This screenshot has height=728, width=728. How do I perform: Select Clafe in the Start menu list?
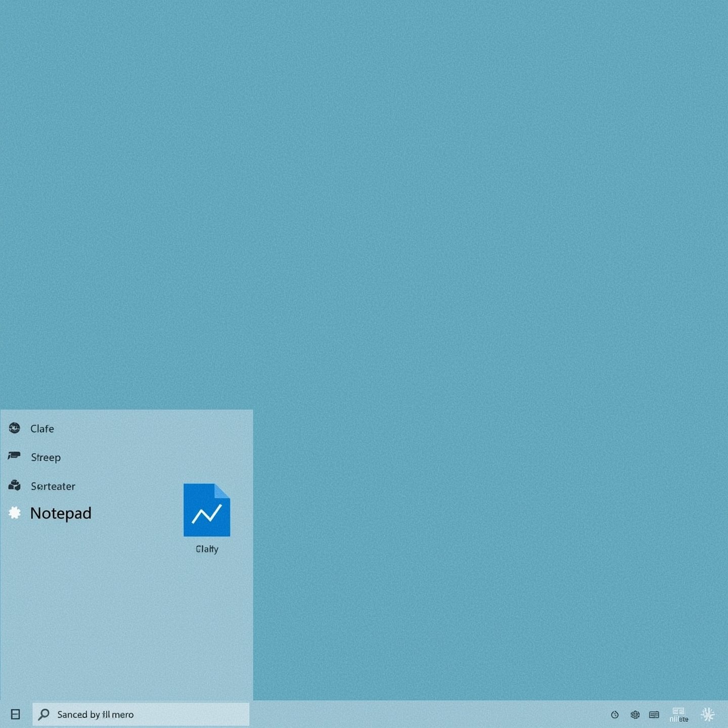pos(42,428)
